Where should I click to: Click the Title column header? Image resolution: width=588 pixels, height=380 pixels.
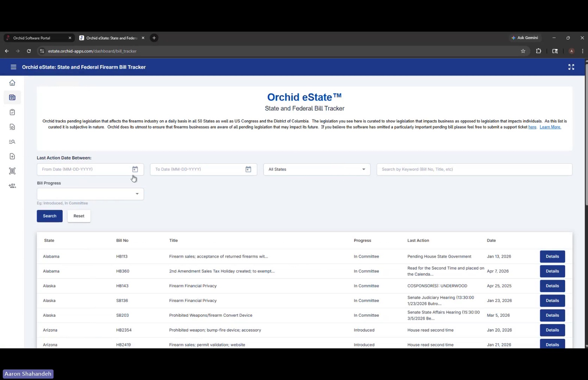[173, 241]
